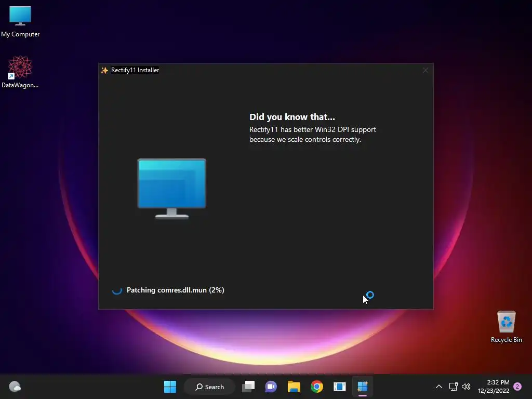
Task: Click the spinning progress ring beside Patching
Action: 117,290
